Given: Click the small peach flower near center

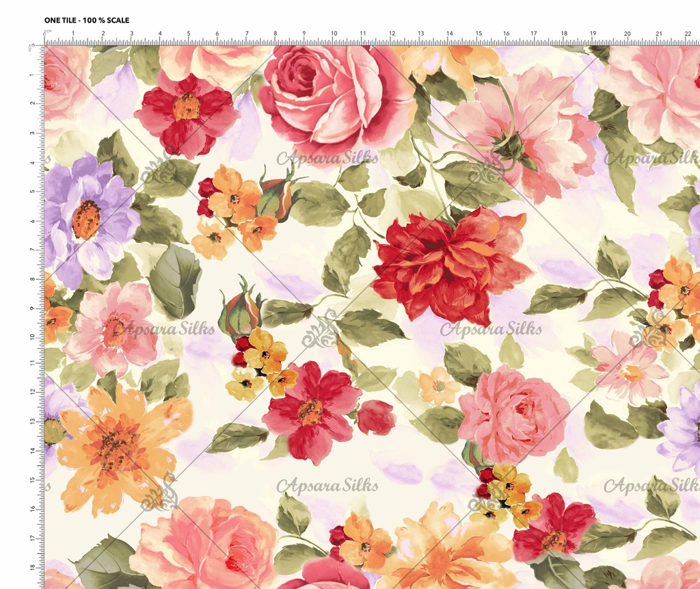Looking at the screenshot, I should click(x=438, y=386).
